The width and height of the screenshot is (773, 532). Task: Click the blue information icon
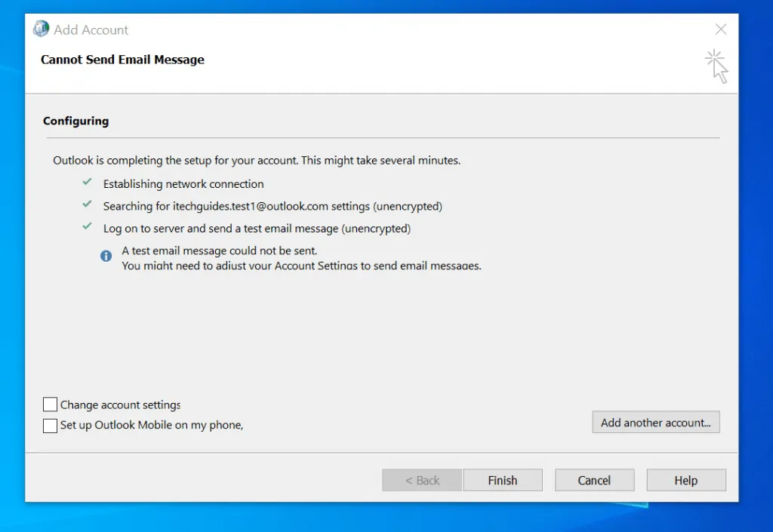106,256
